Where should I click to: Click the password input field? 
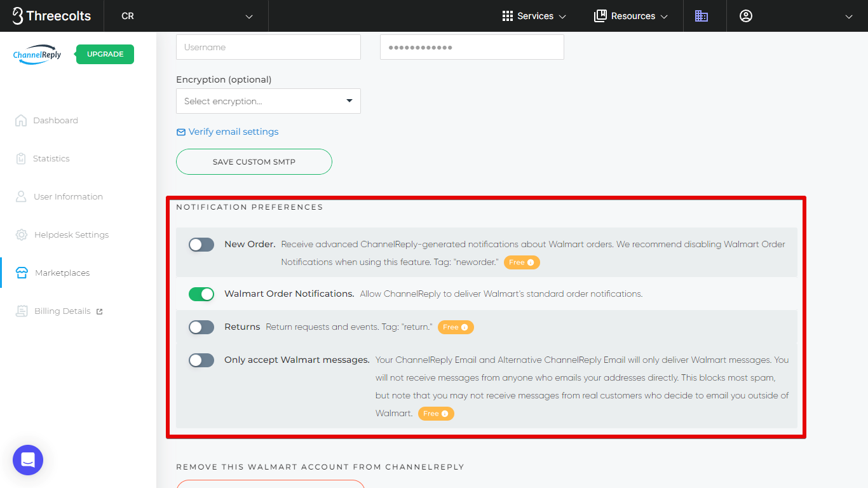coord(472,47)
